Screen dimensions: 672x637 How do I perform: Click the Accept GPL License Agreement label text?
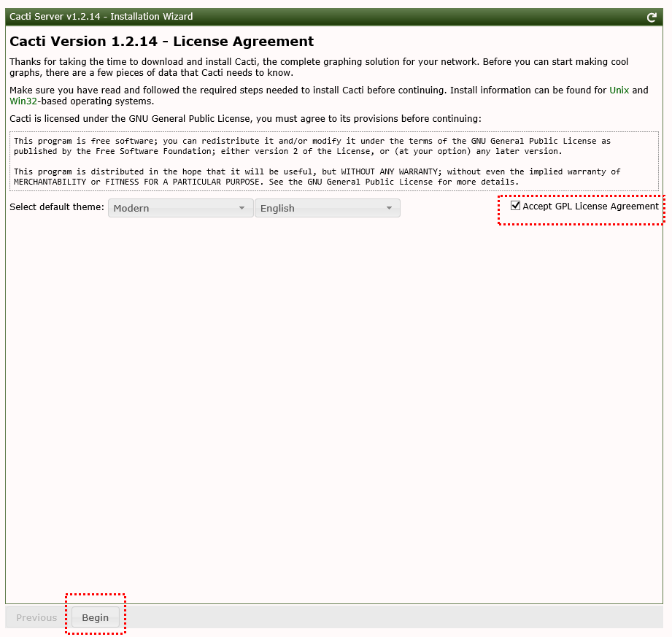click(590, 206)
